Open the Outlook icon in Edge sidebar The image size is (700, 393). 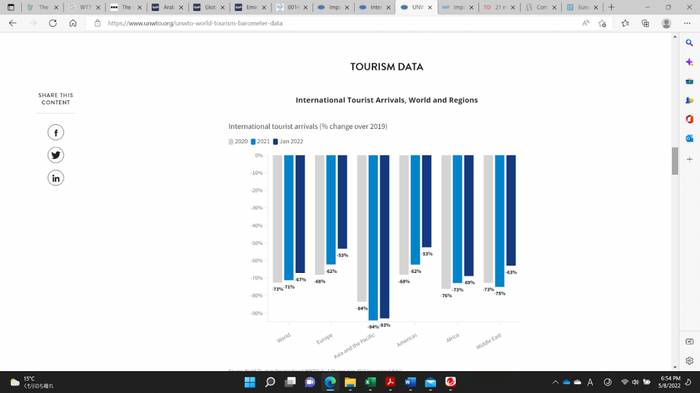point(689,138)
